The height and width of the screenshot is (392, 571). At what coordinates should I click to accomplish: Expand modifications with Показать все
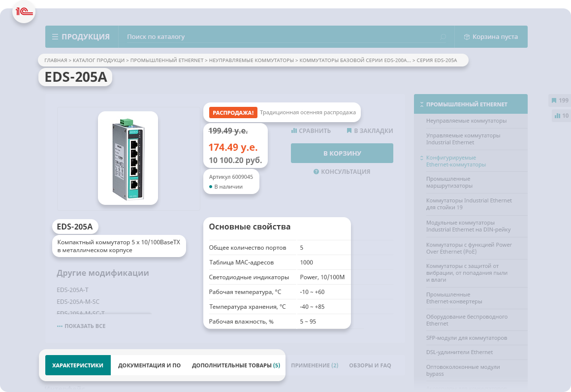pyautogui.click(x=81, y=326)
